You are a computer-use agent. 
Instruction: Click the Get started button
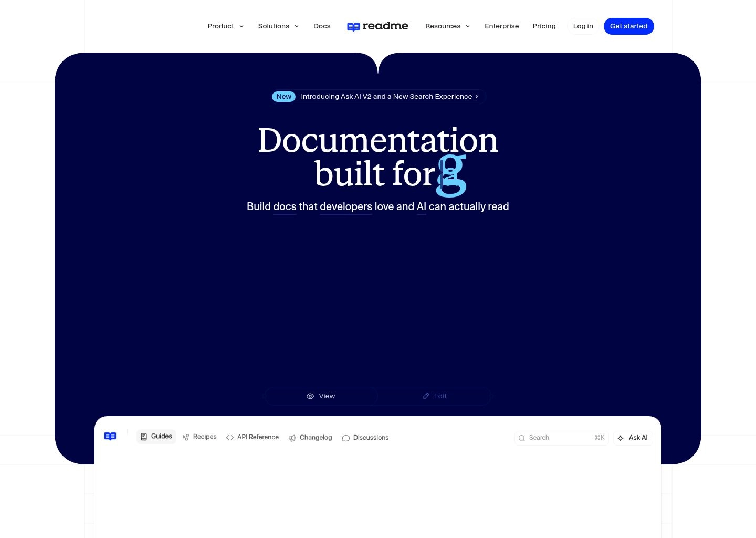(x=628, y=26)
